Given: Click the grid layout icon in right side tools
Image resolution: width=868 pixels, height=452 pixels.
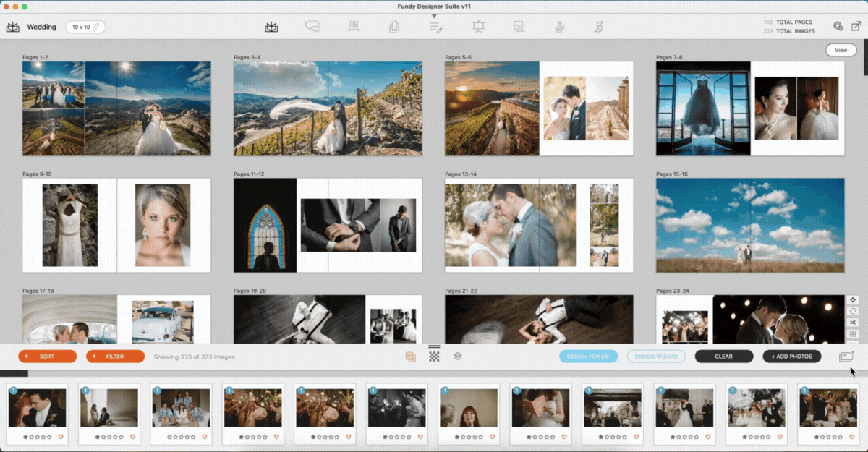Looking at the screenshot, I should (853, 334).
